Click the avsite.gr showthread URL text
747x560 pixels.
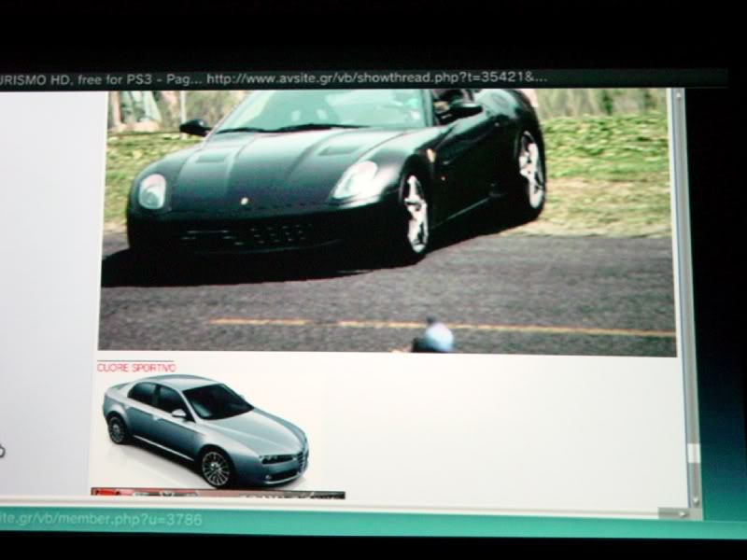coord(377,77)
